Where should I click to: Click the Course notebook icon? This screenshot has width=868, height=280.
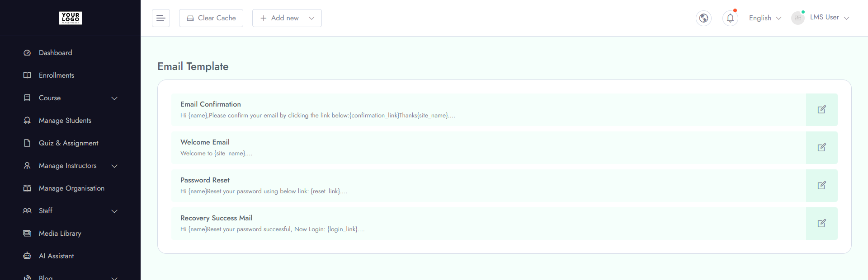(x=27, y=98)
